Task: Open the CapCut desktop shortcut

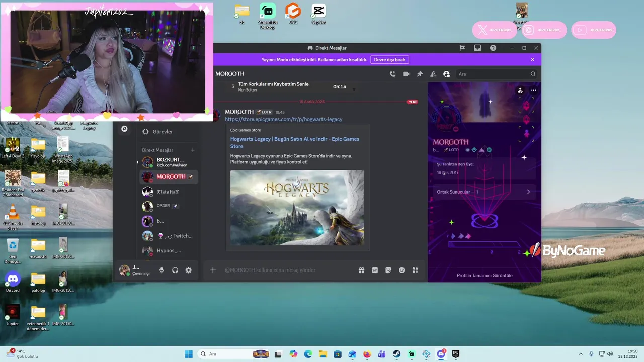Action: tap(318, 14)
